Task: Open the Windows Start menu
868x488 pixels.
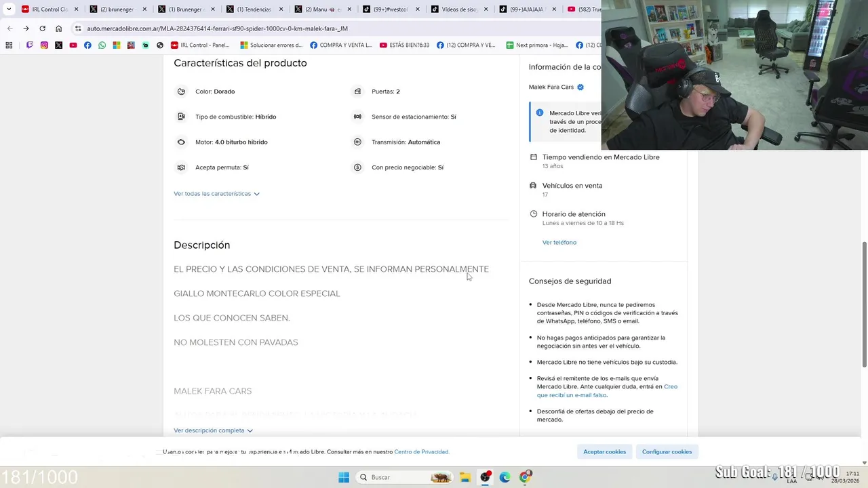Action: [344, 477]
